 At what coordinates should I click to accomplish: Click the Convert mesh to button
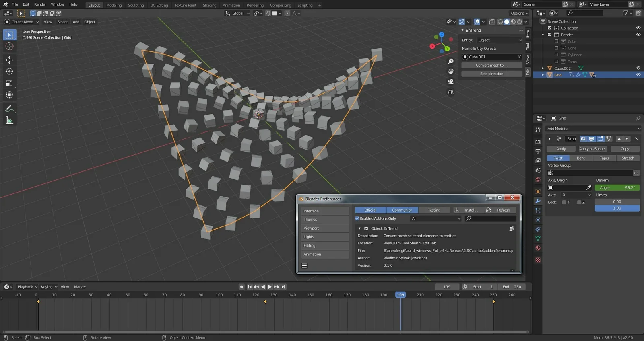coord(492,65)
